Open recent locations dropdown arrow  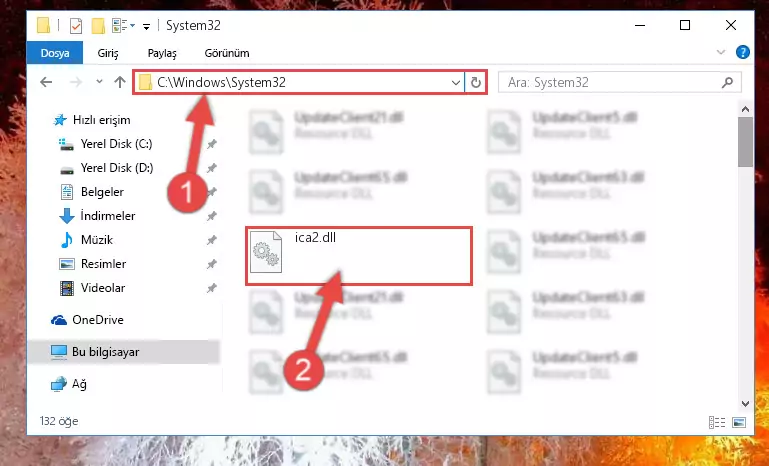(99, 81)
